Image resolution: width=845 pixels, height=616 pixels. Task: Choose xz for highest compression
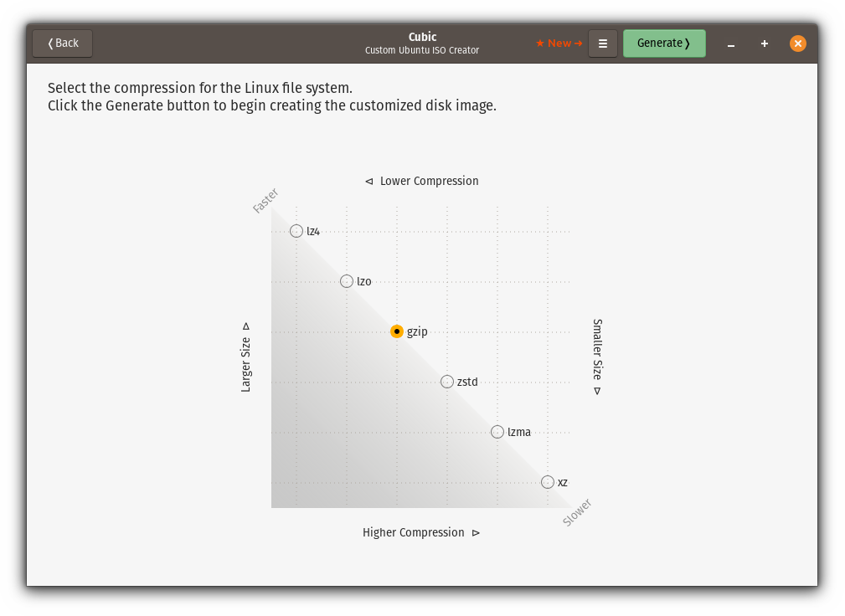coord(548,482)
